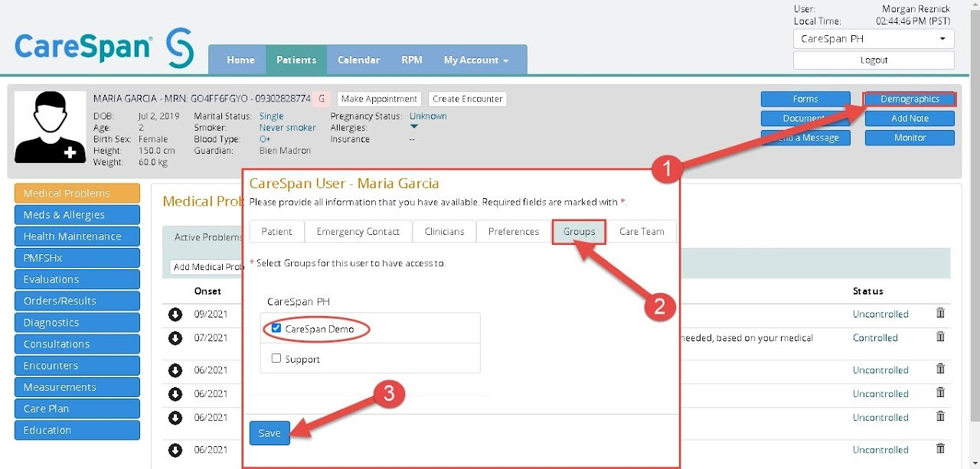Viewport: 980px width, 469px height.
Task: Open the Calendar navigation tab
Action: coord(358,60)
